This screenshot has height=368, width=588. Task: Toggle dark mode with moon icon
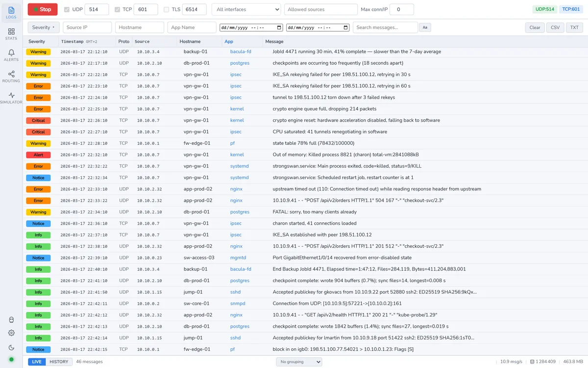(x=11, y=347)
